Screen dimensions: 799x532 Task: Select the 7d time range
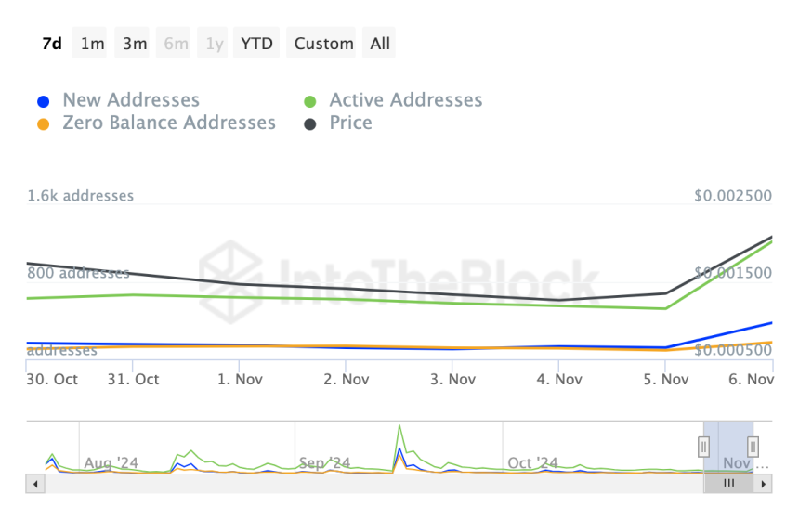[52, 44]
